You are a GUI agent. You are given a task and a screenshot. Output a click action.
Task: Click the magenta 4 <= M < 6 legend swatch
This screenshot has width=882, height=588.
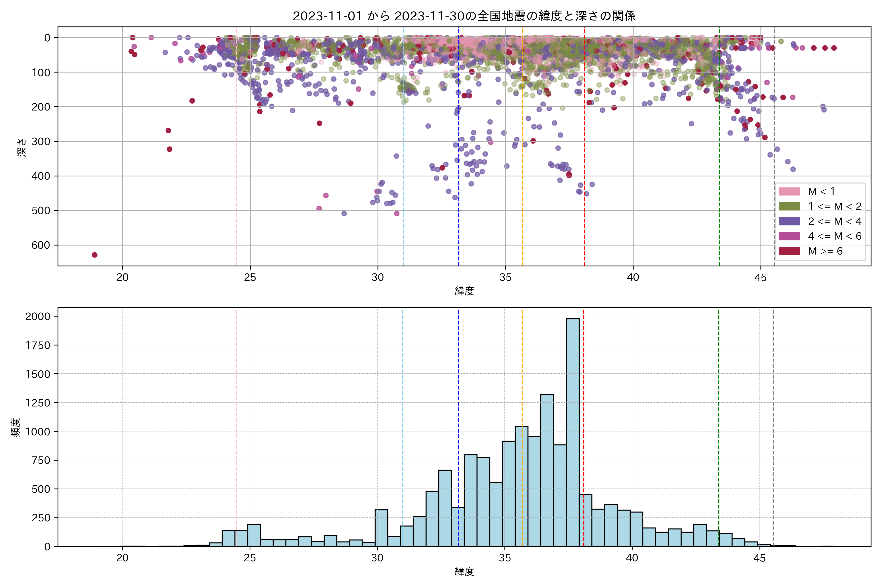tap(789, 236)
